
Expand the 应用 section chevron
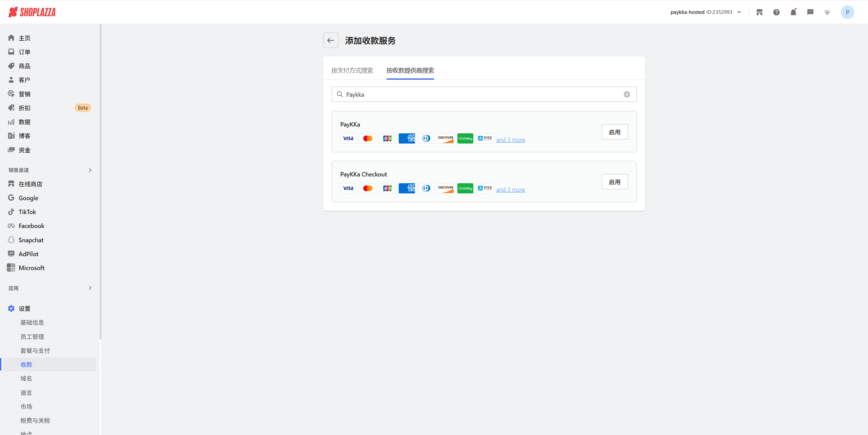(x=90, y=288)
